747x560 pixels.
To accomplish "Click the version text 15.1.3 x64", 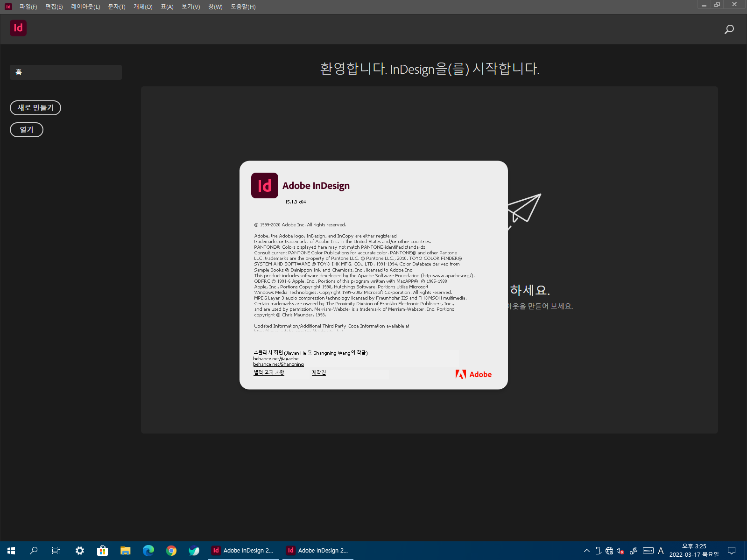I will coord(296,202).
